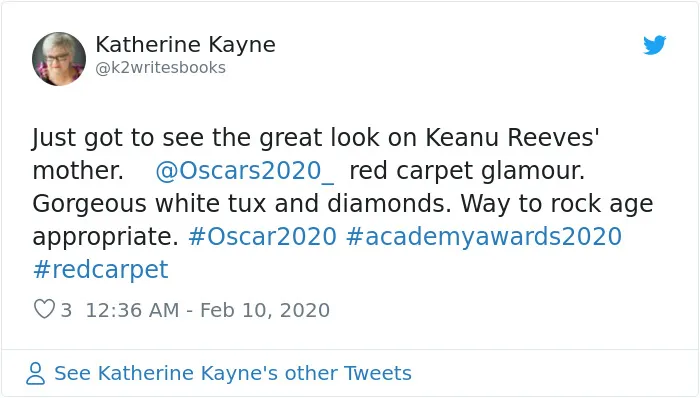Click the phrase 'Way to rock age'

click(557, 204)
